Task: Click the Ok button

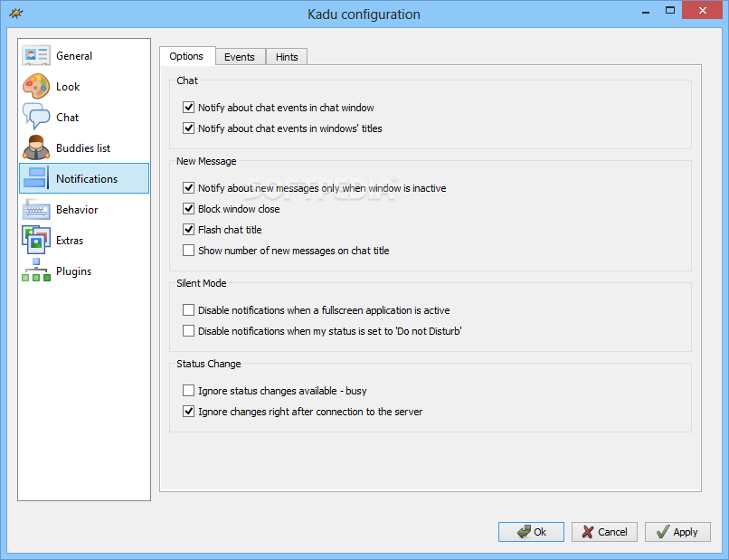Action: [x=531, y=532]
